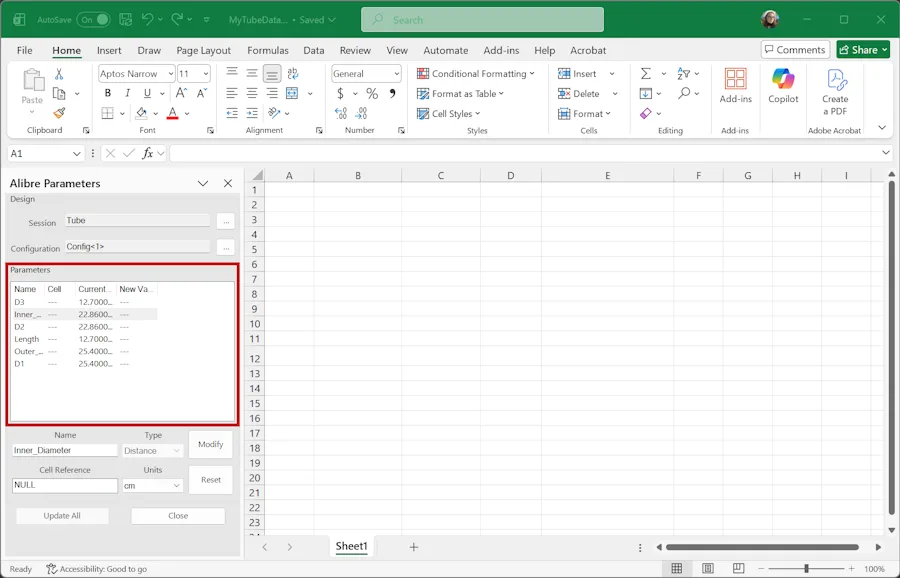The height and width of the screenshot is (578, 900).
Task: Click the Save icon in title bar
Action: click(x=126, y=20)
